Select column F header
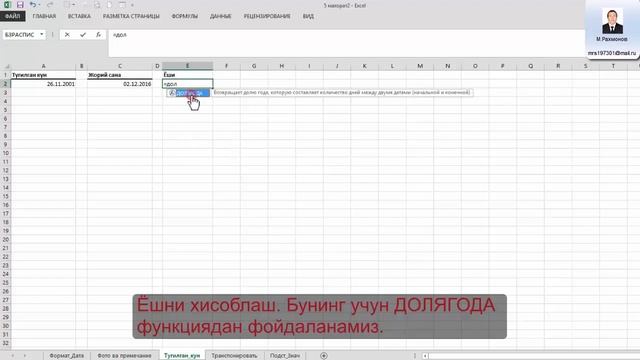 (227, 66)
